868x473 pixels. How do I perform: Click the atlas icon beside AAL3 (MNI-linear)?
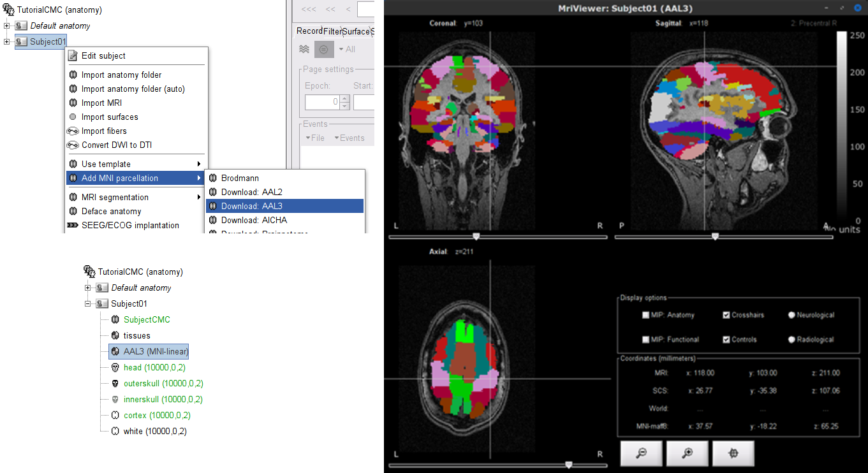pyautogui.click(x=115, y=351)
